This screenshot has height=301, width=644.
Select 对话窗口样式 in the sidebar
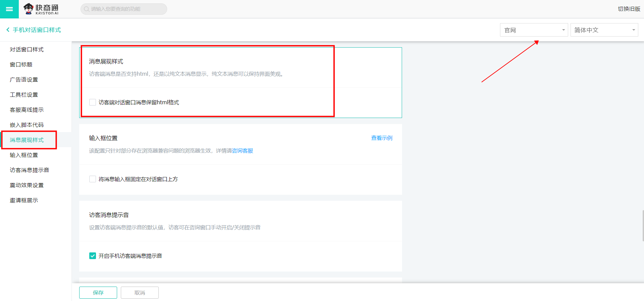click(x=27, y=50)
